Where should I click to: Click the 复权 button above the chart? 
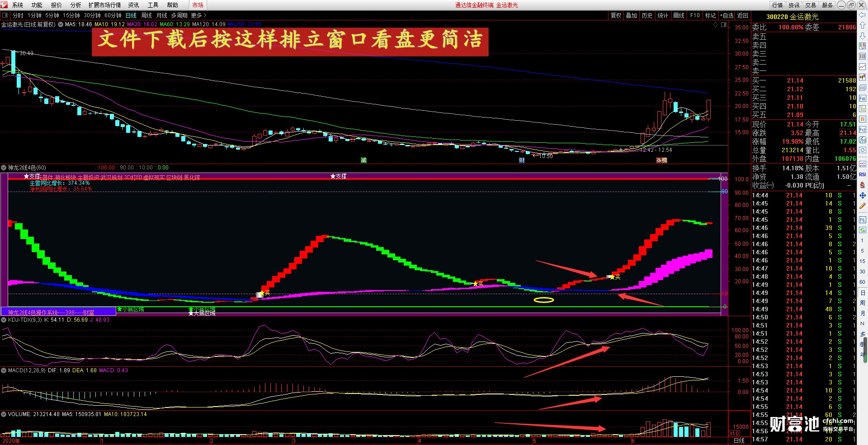[x=616, y=15]
